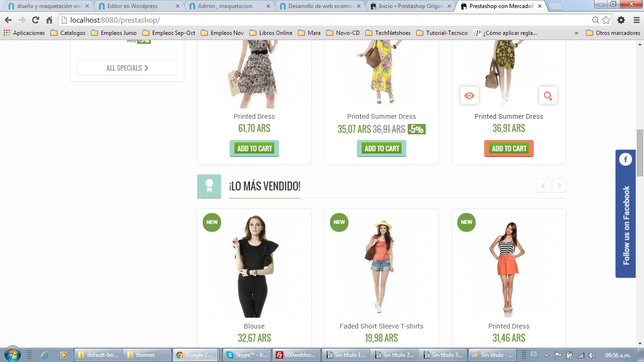Open the Empleos Nov bookmark folder
Screen dimensions: 644x362
[x=222, y=33]
